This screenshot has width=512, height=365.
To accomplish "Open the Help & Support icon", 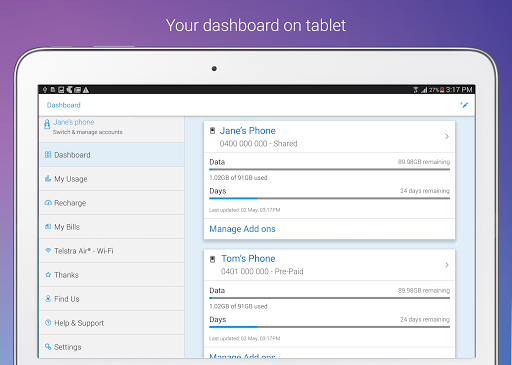I will [48, 323].
